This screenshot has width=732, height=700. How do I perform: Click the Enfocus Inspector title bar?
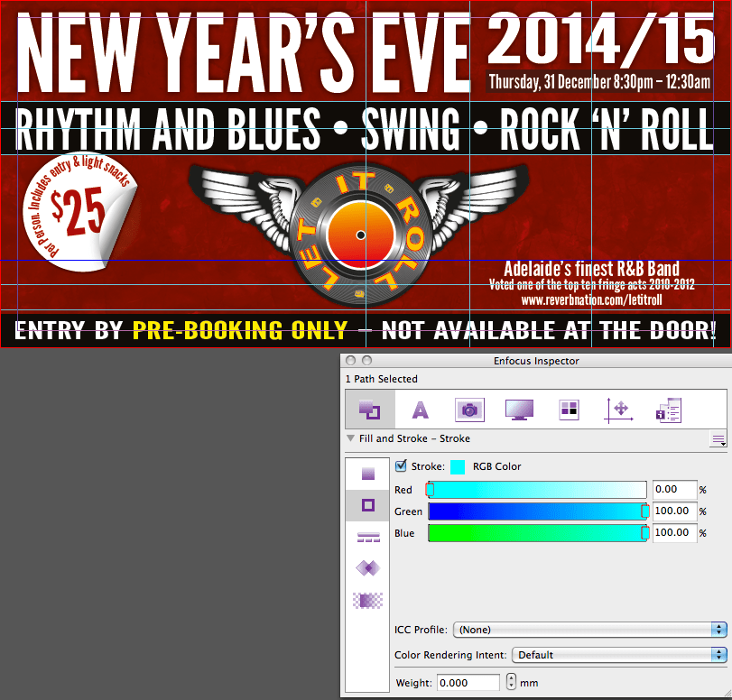tap(536, 361)
